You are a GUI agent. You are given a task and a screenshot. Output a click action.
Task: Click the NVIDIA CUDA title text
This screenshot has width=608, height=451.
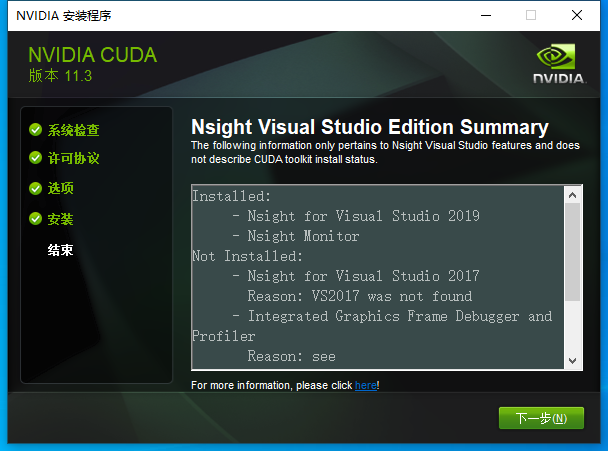click(x=93, y=55)
